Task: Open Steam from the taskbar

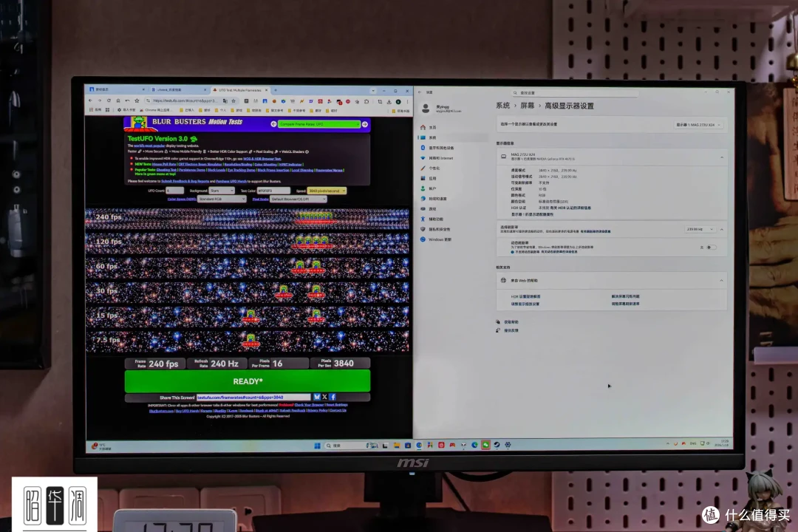Action: coord(497,445)
